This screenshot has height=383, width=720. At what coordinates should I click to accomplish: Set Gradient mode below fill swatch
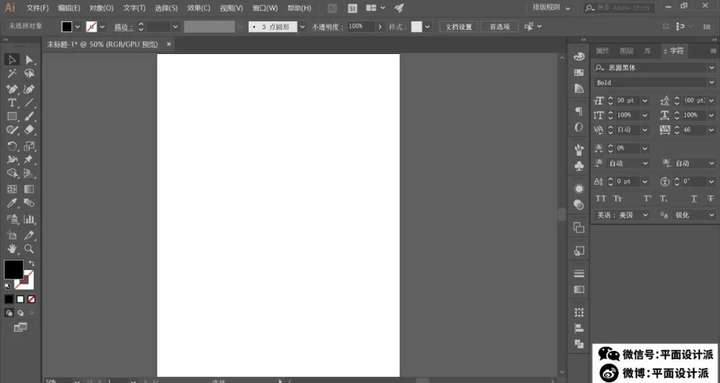(x=20, y=299)
